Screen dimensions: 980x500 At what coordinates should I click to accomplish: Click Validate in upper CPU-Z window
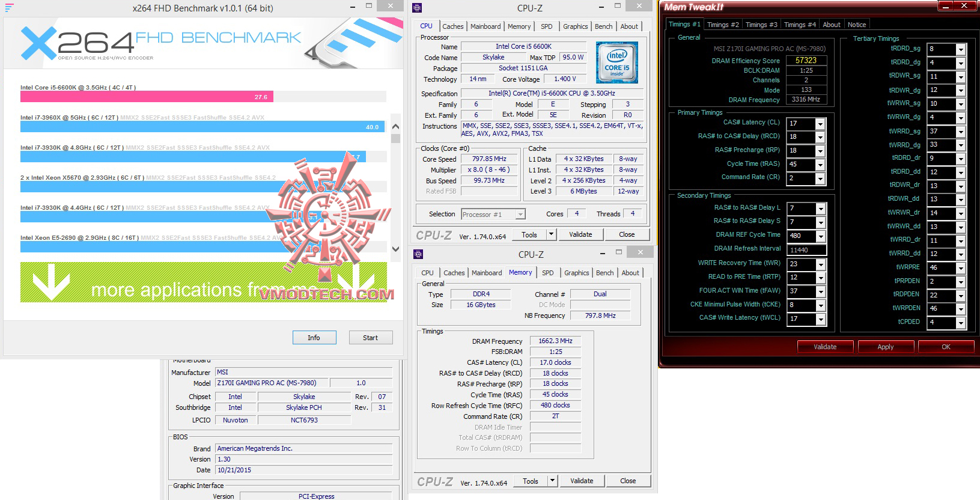click(x=581, y=235)
